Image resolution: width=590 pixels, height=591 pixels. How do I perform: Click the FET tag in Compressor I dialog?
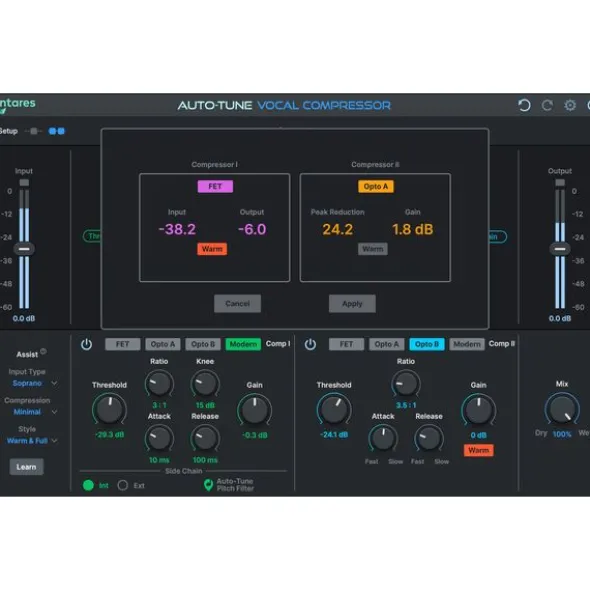(215, 186)
